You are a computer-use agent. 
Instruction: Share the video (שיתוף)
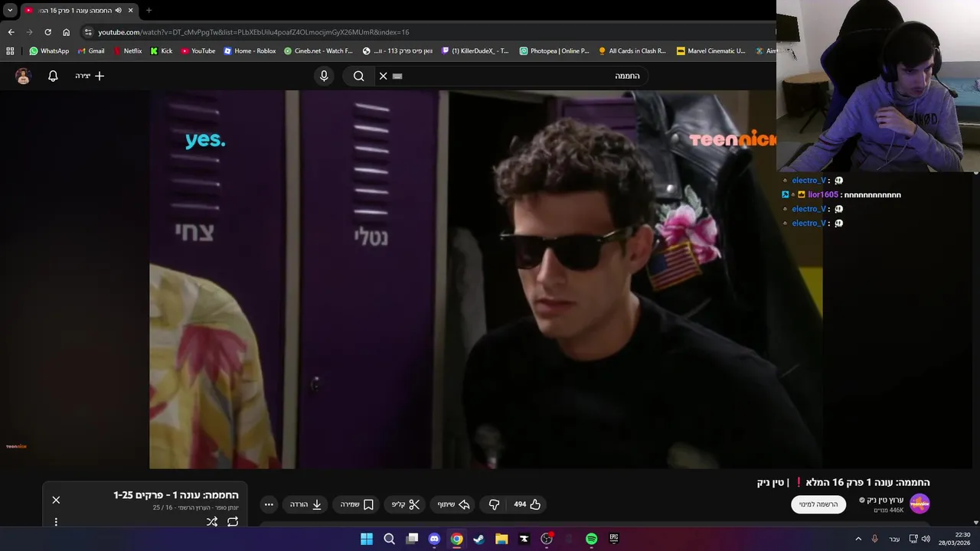coord(452,504)
